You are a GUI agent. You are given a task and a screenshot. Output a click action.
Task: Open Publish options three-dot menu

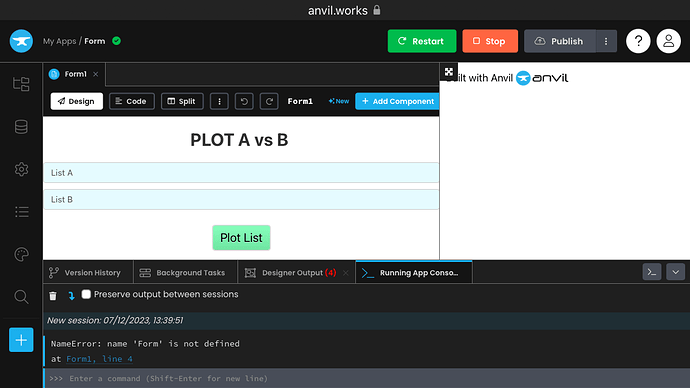tap(606, 41)
